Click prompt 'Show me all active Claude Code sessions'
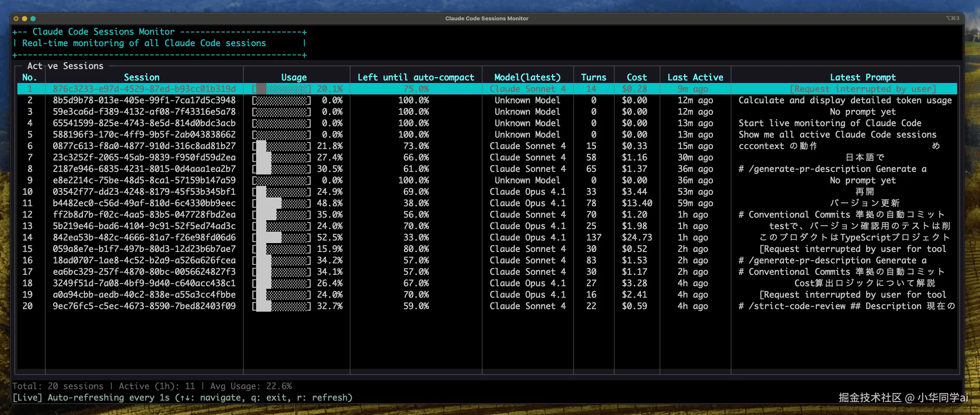980x415 pixels. pyautogui.click(x=837, y=135)
